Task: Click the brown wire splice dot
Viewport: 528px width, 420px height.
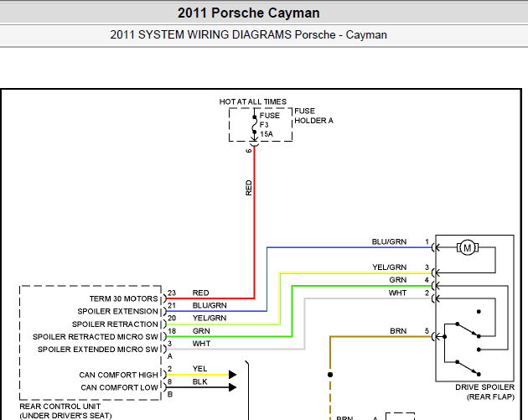Action: point(330,375)
